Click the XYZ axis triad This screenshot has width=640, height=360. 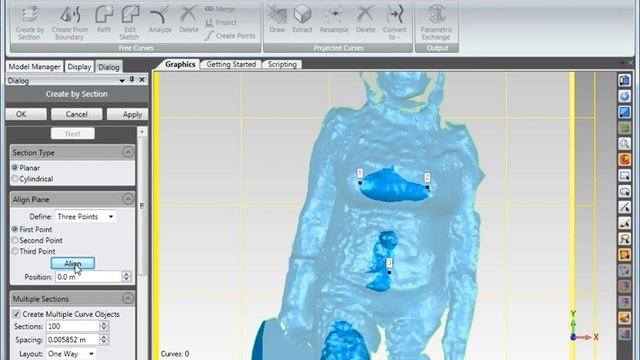584,326
